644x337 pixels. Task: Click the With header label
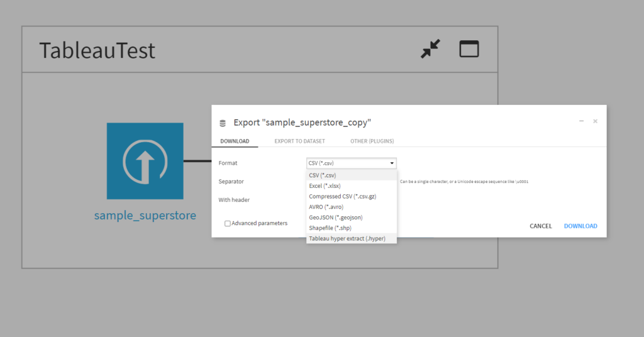coord(234,200)
